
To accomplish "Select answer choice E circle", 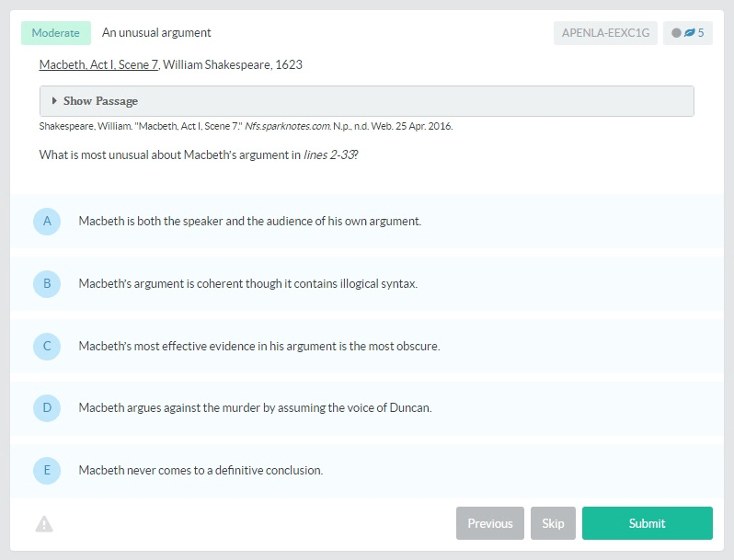I will tap(47, 470).
